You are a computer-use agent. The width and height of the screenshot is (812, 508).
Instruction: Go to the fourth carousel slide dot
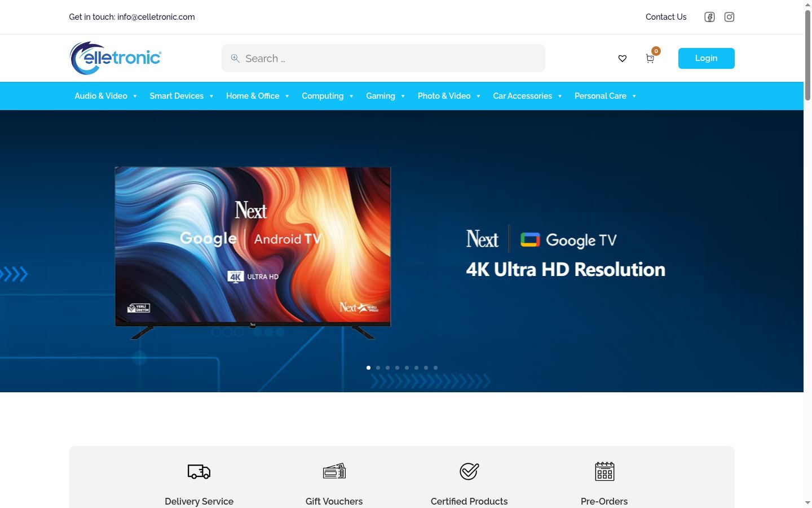click(x=398, y=367)
